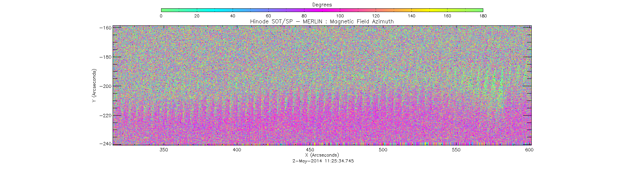Select the X-axis tick label "450"

[x=310, y=150]
